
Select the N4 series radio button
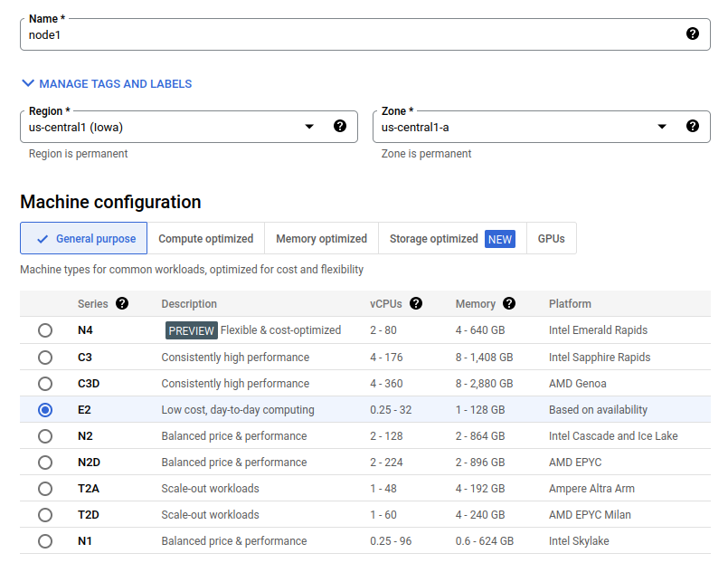pyautogui.click(x=45, y=330)
